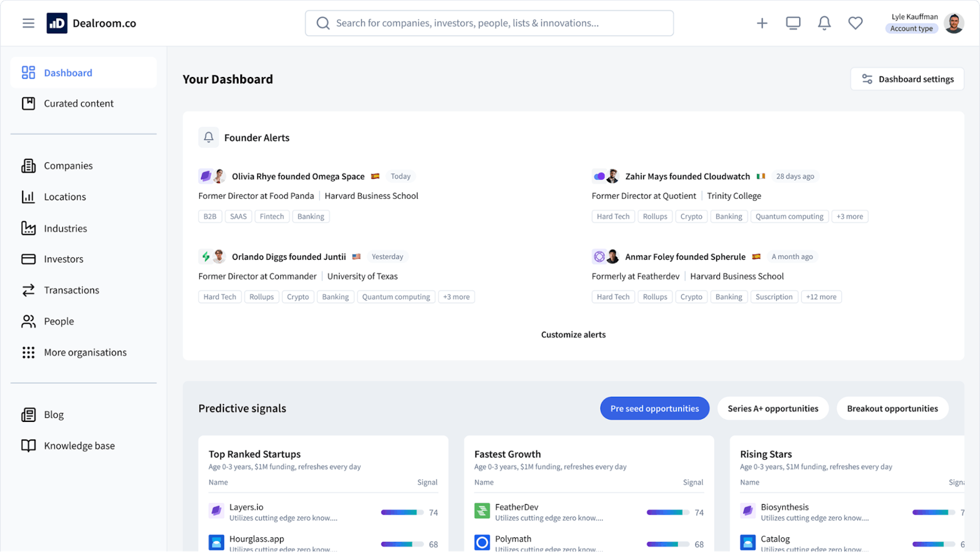The width and height of the screenshot is (980, 552).
Task: Expand the '+12 more' tags on Anmar Foley
Action: click(821, 296)
